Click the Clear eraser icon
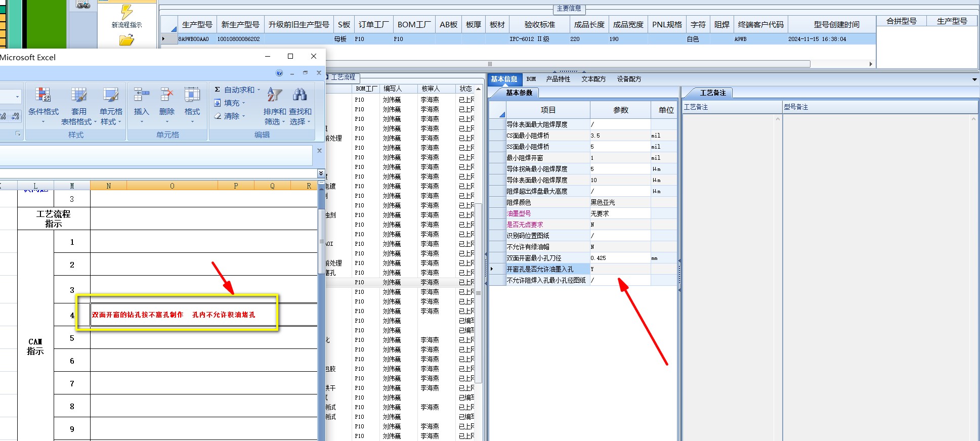Viewport: 980px width, 441px height. pos(218,116)
